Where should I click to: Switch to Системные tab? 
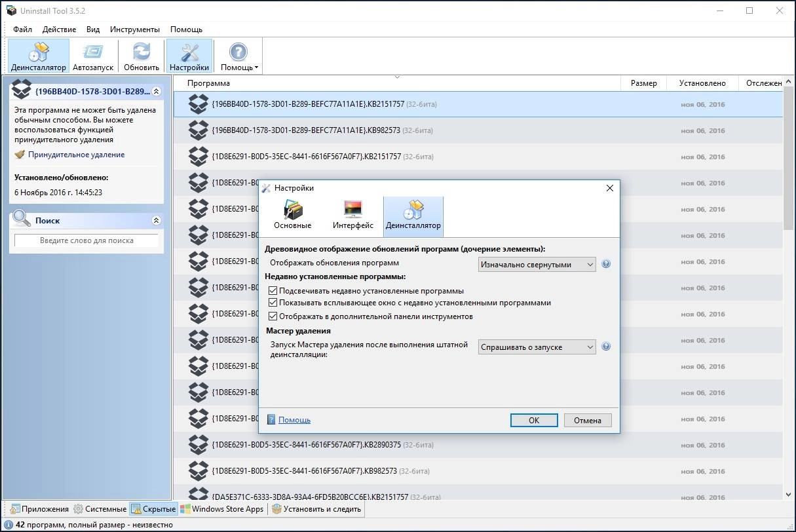pyautogui.click(x=100, y=509)
